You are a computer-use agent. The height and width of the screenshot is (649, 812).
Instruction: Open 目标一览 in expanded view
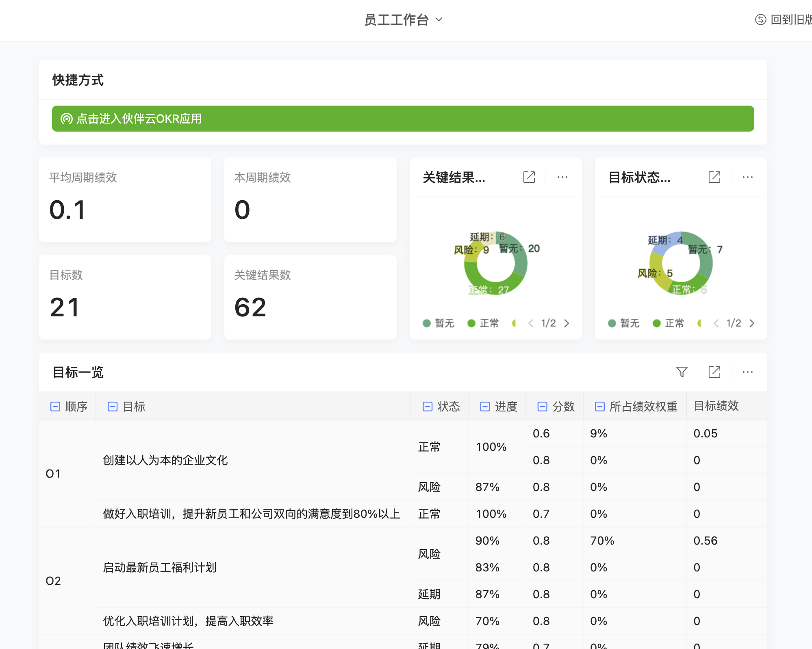tap(715, 372)
